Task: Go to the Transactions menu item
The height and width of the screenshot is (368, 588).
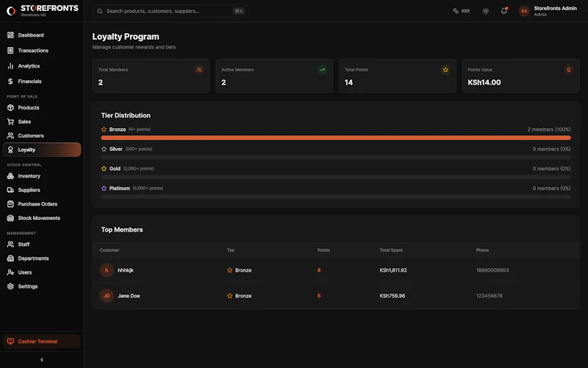Action: coord(42,50)
